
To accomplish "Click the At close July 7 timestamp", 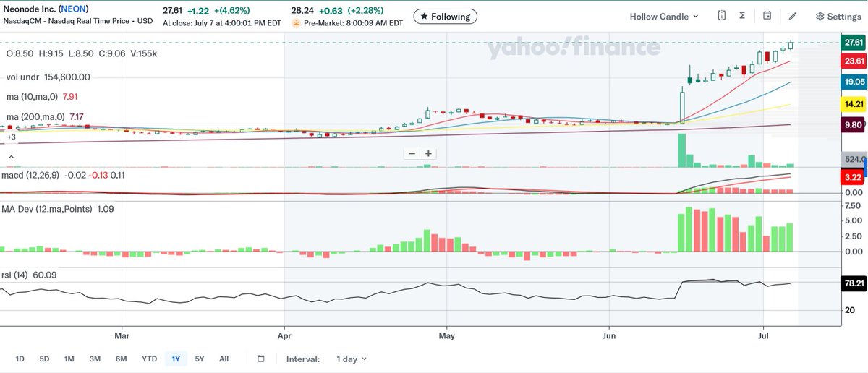I will (x=221, y=23).
